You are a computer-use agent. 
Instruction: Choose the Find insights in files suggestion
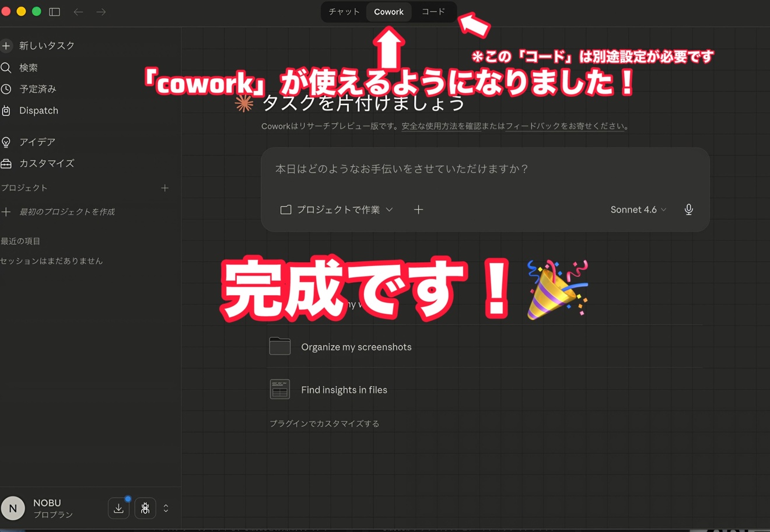[x=344, y=390]
